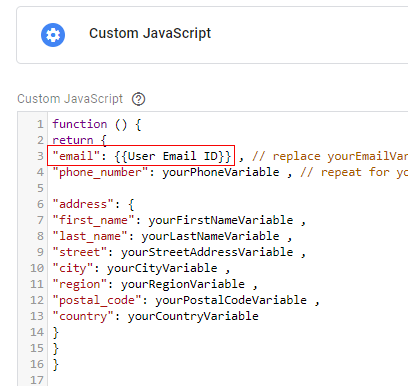This screenshot has height=386, width=408.
Task: Click yourPhoneVariable on line 4
Action: coord(221,172)
